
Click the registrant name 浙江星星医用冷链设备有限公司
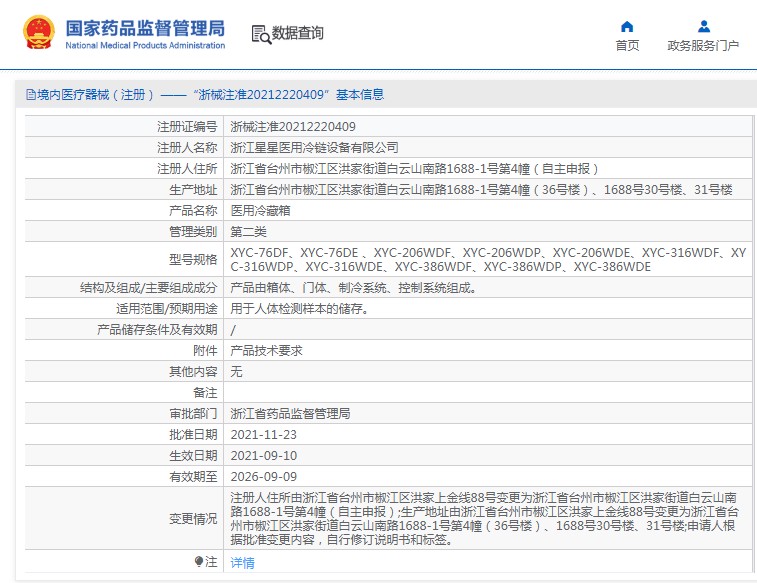pos(314,148)
